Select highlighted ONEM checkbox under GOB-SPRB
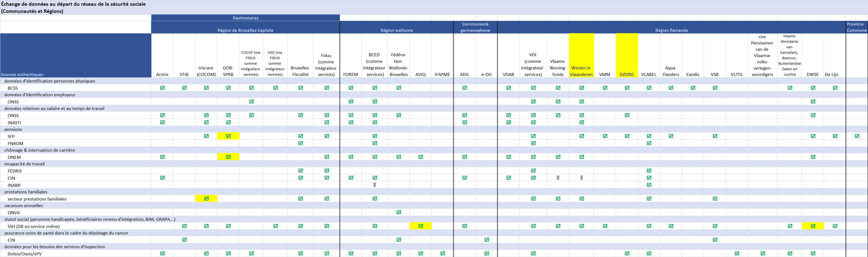Image resolution: width=868 pixels, height=257 pixels. (228, 157)
